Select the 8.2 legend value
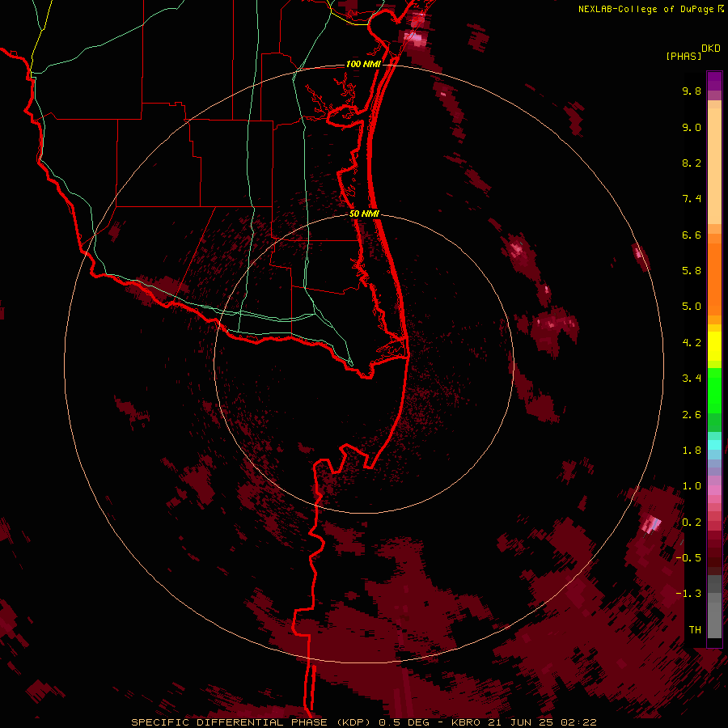Viewport: 728px width, 728px height. pos(692,163)
